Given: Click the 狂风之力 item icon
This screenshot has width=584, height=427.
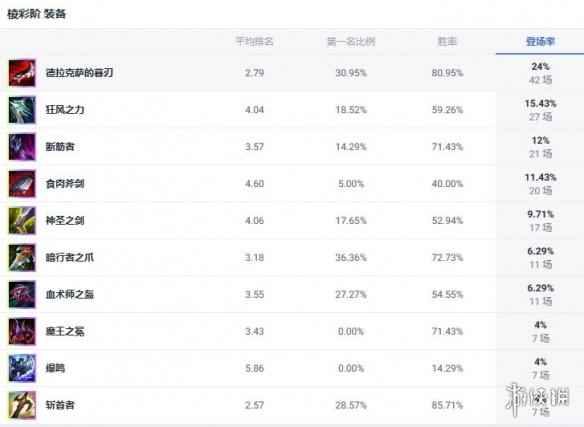Looking at the screenshot, I should [x=22, y=110].
